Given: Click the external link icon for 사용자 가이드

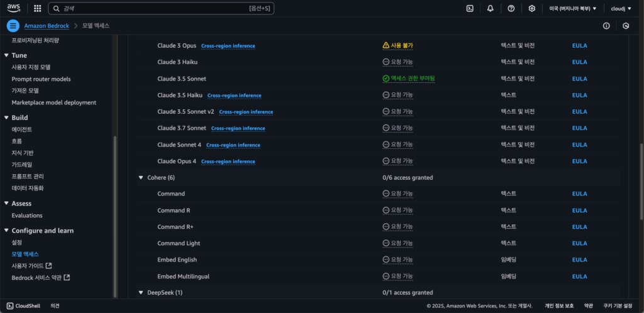Looking at the screenshot, I should click(48, 266).
